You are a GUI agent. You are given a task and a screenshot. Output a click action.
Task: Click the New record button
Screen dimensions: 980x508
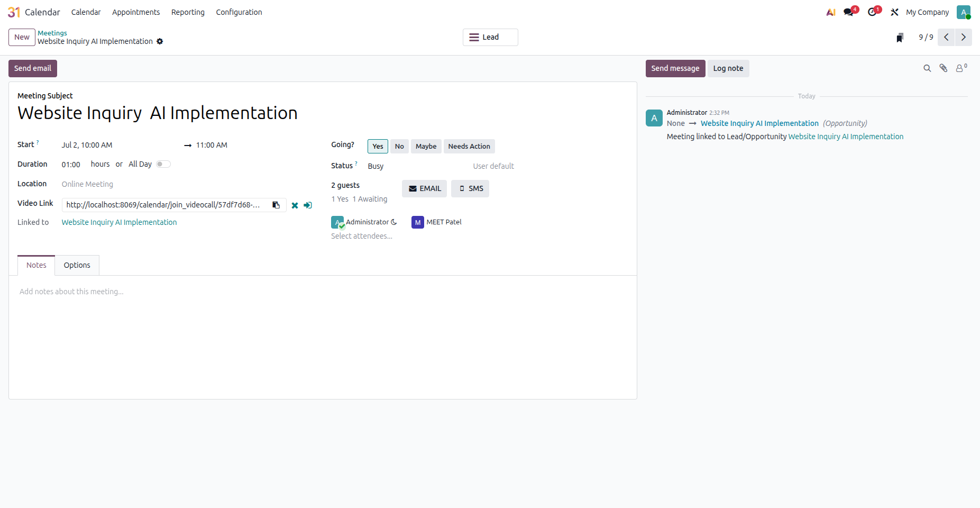22,37
